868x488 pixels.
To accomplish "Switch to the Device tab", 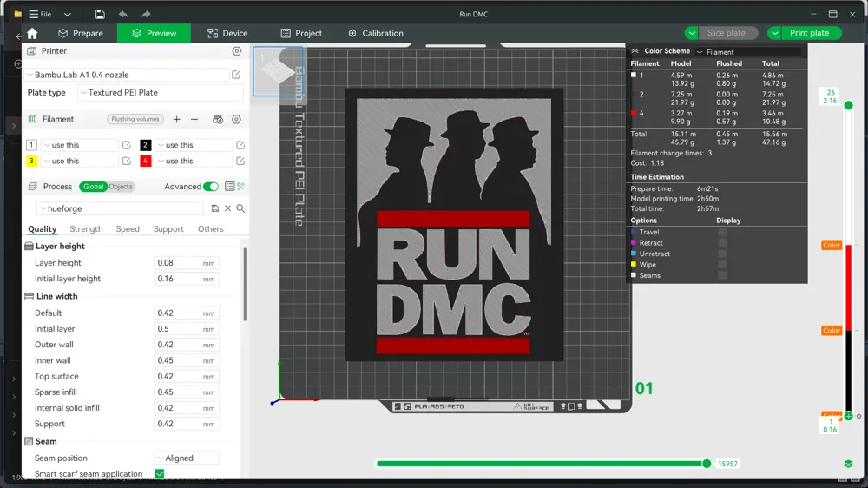I will (227, 33).
